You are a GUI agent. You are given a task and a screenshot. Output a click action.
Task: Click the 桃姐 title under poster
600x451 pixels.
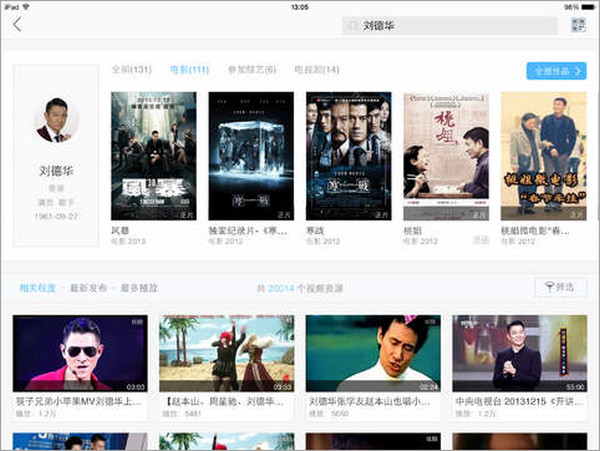pyautogui.click(x=412, y=230)
